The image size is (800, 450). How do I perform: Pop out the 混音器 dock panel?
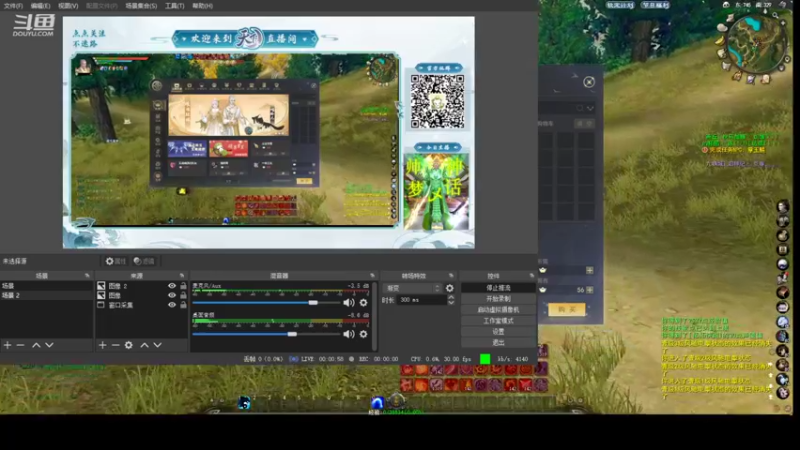(372, 276)
